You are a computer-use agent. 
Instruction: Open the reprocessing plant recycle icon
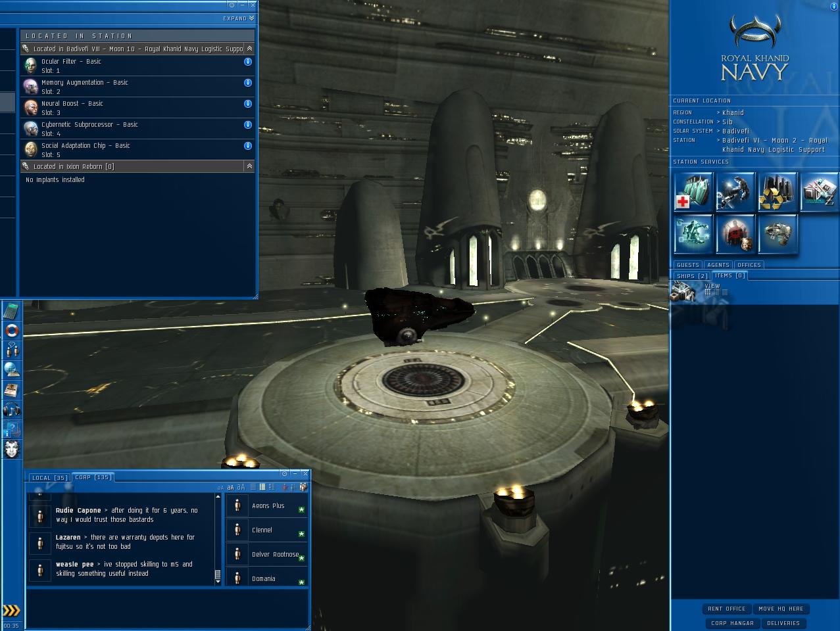click(778, 191)
